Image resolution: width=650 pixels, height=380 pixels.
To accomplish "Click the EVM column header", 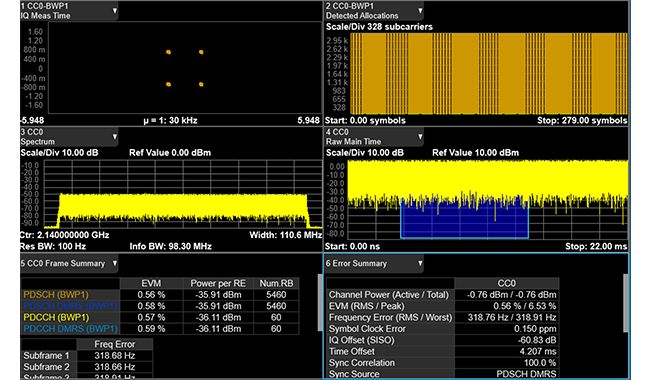I will point(151,283).
